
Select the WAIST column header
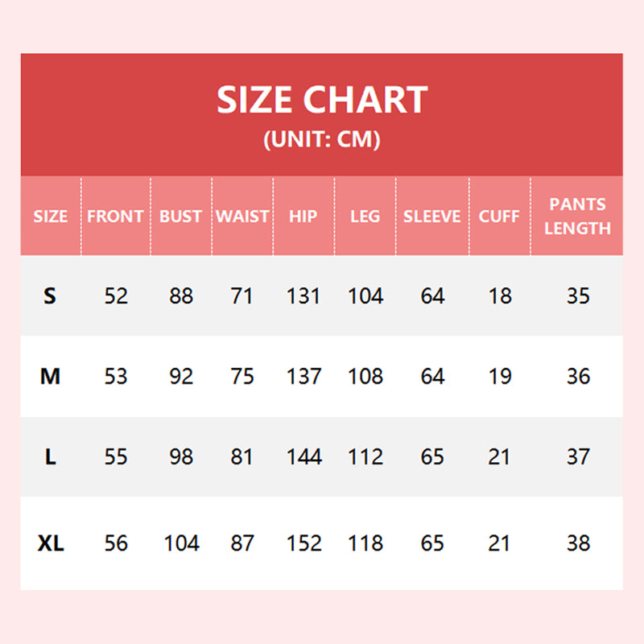(x=242, y=217)
